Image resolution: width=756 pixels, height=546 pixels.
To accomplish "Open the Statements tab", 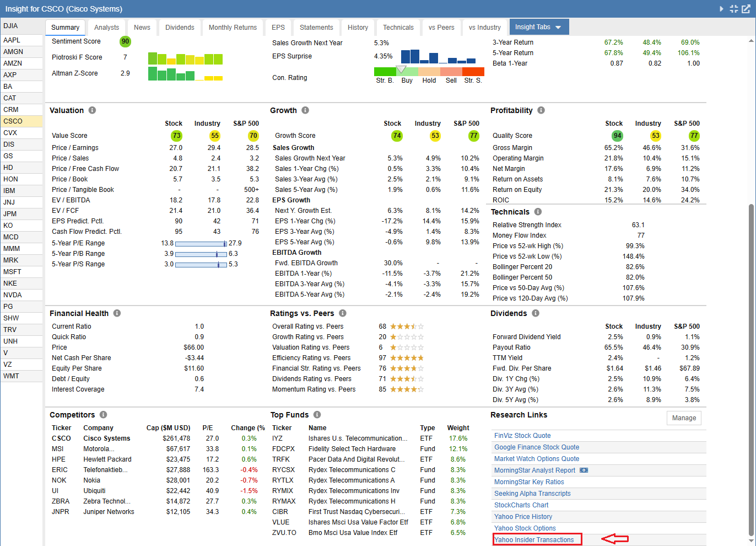I will click(x=316, y=28).
